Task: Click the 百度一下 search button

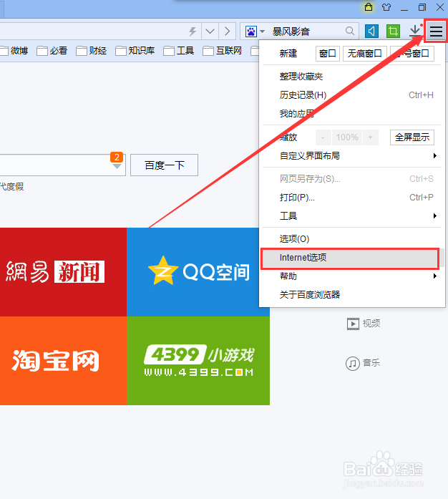Action: [164, 165]
